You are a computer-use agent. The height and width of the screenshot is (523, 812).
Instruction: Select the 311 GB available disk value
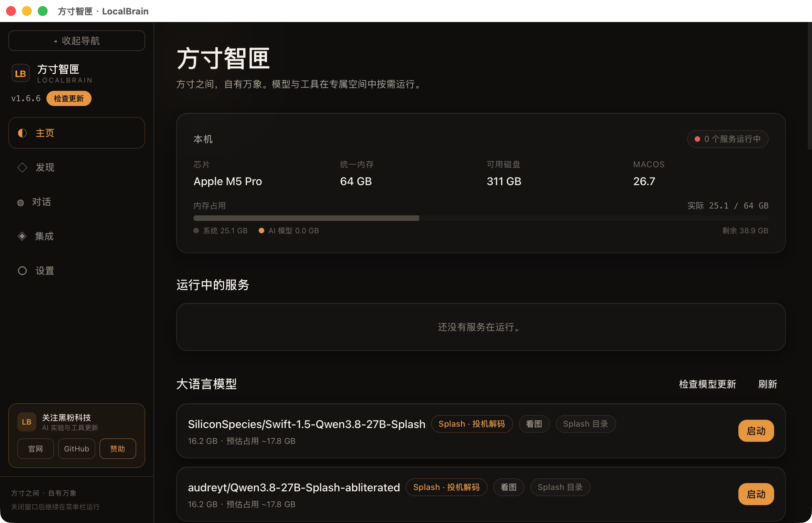tap(504, 181)
